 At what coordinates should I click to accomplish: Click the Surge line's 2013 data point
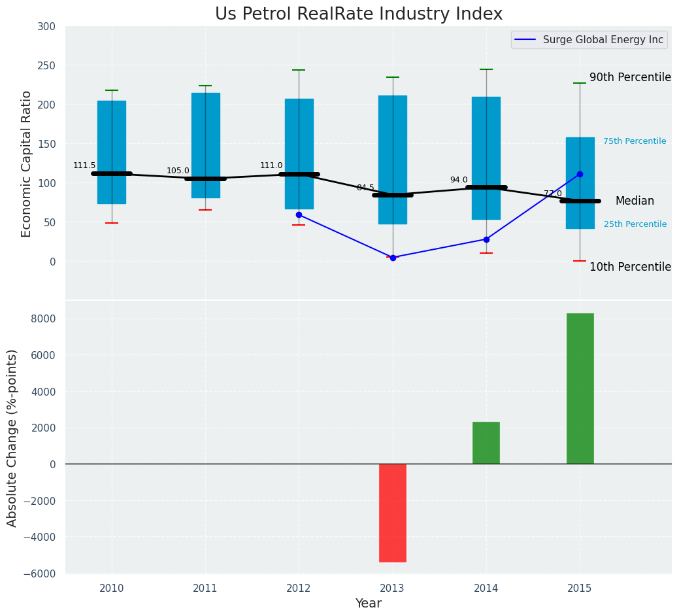(393, 258)
